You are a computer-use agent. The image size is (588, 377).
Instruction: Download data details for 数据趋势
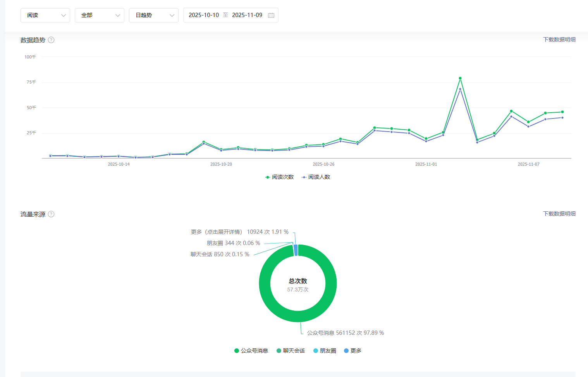click(559, 39)
